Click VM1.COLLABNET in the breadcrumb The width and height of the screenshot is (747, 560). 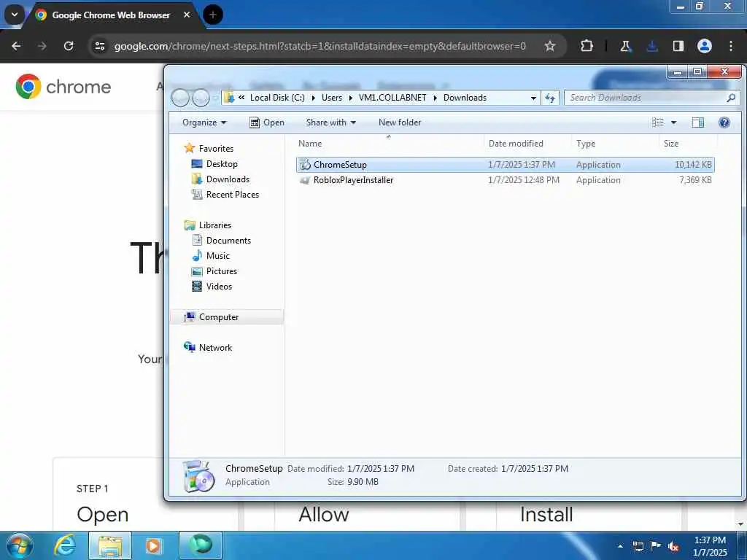click(392, 98)
